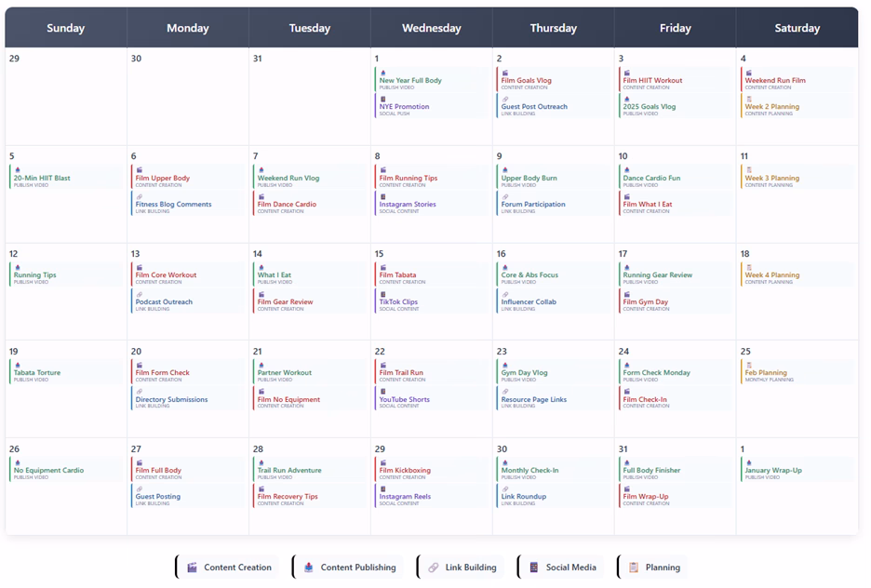
Task: Click icon above NYE Promotion
Action: point(382,99)
